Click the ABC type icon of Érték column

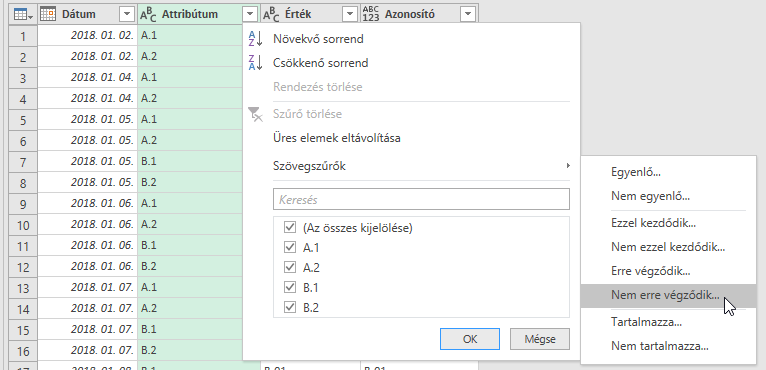tap(272, 15)
